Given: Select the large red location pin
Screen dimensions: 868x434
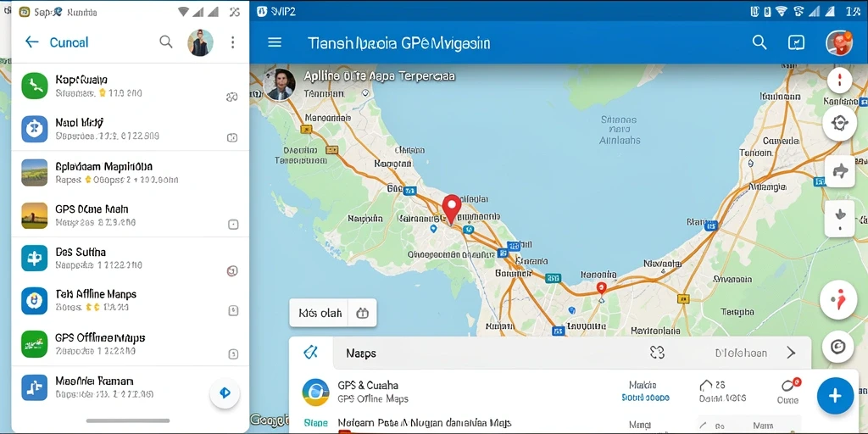Looking at the screenshot, I should coord(452,209).
